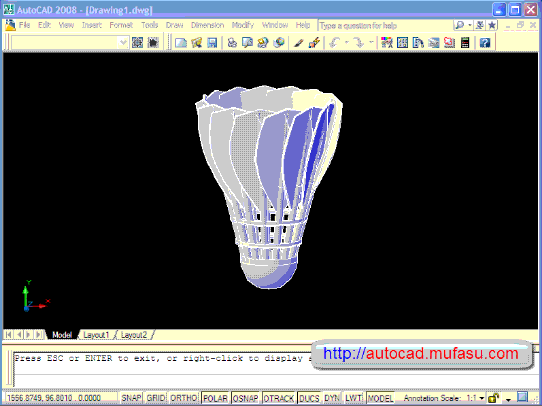Image resolution: width=542 pixels, height=406 pixels.
Task: Toggle OSNAP object snap
Action: tap(246, 398)
